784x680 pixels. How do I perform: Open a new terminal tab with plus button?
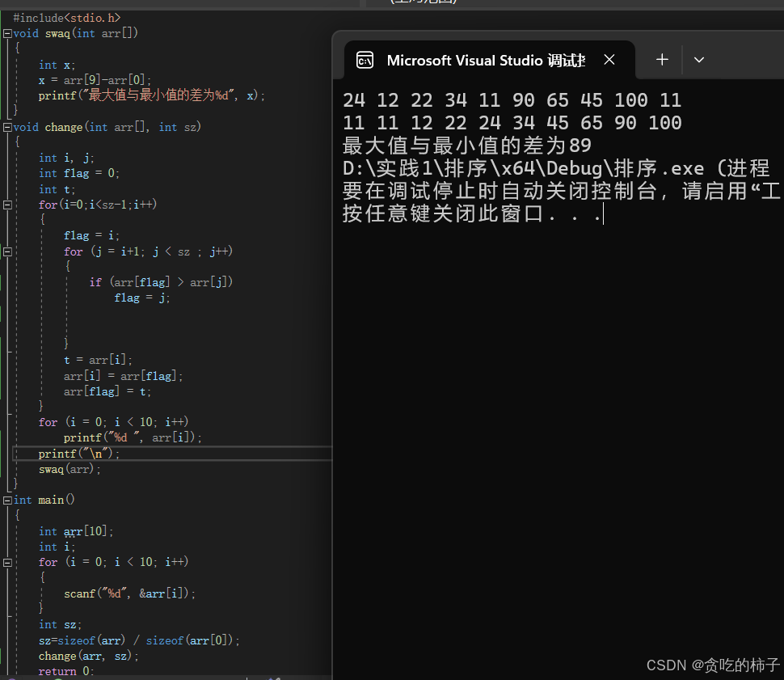tap(662, 60)
